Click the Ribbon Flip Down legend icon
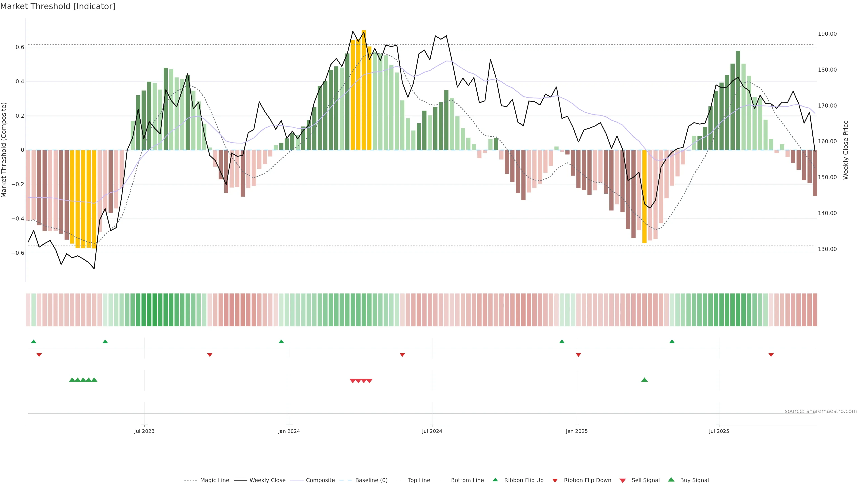The image size is (868, 488). pyautogui.click(x=555, y=480)
